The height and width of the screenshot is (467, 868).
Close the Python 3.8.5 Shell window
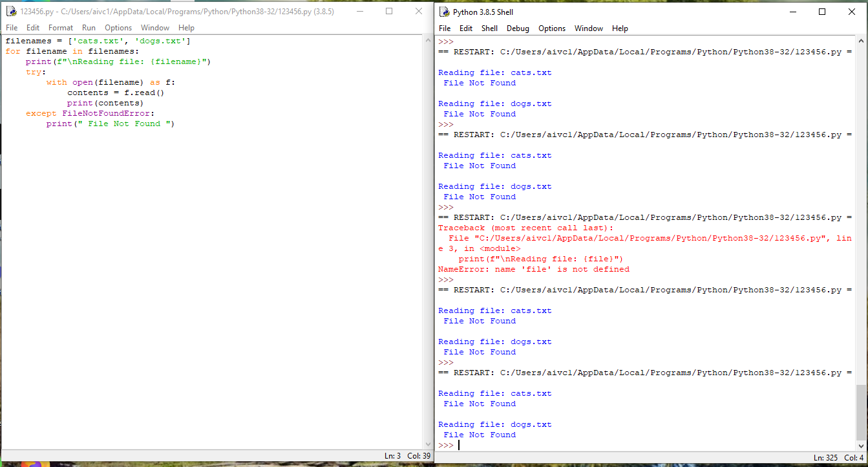coord(852,12)
